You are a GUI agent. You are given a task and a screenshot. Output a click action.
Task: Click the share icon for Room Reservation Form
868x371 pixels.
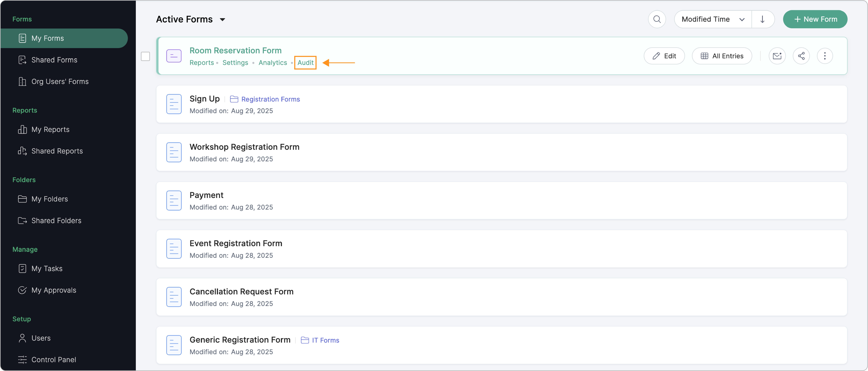(801, 56)
